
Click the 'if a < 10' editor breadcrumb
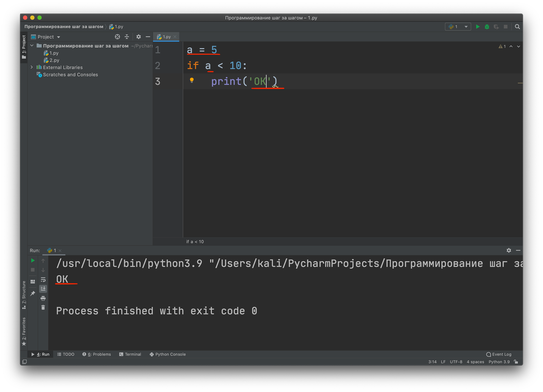[x=195, y=242]
